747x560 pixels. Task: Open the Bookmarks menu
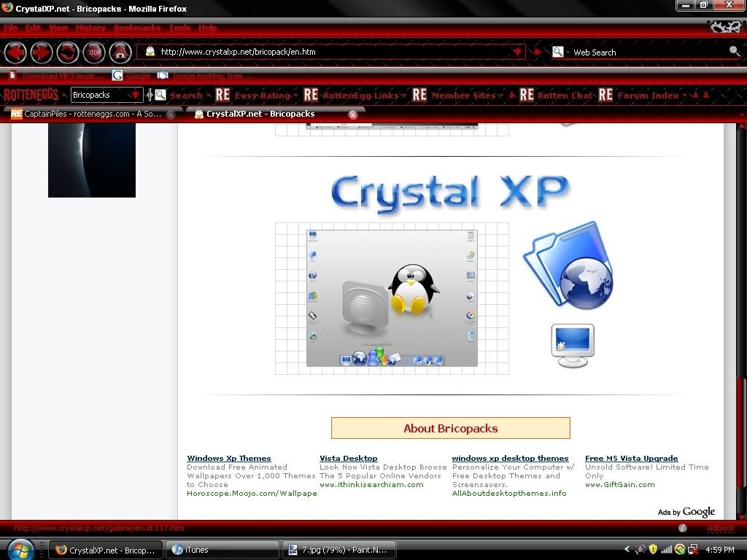pos(137,28)
